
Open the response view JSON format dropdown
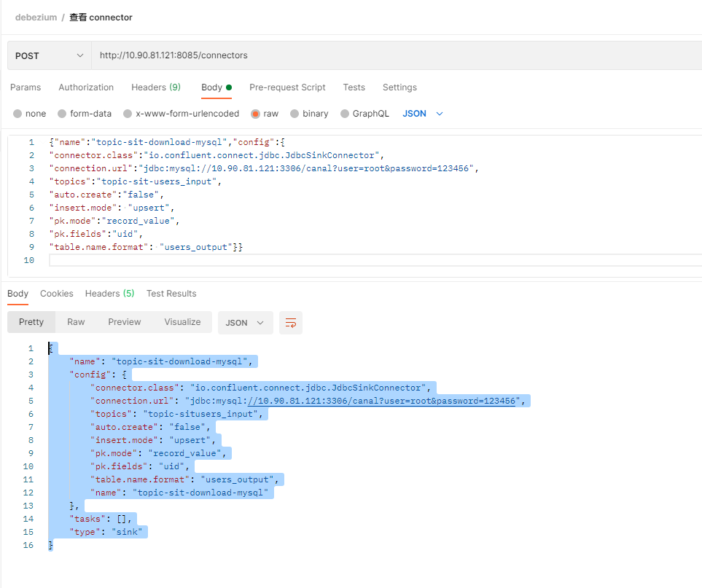[245, 322]
